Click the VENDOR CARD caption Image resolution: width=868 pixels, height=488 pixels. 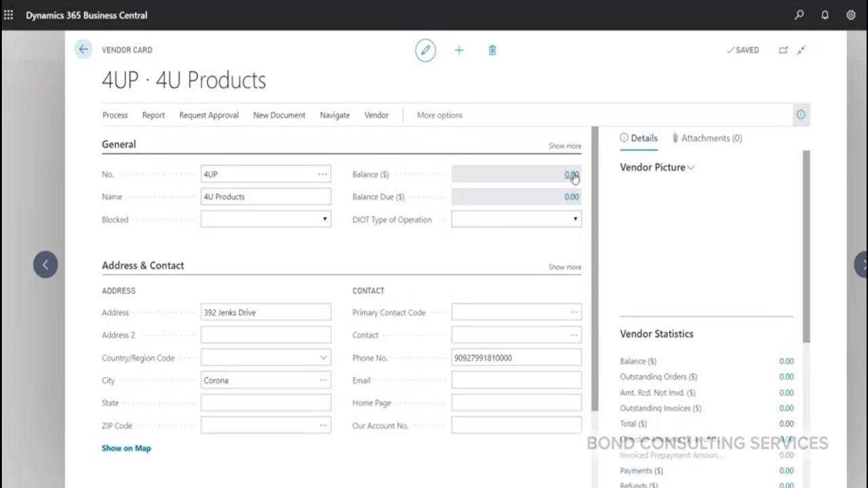click(127, 50)
